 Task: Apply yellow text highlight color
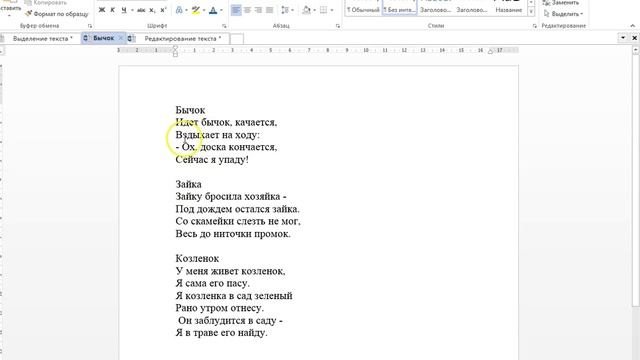pos(196,10)
